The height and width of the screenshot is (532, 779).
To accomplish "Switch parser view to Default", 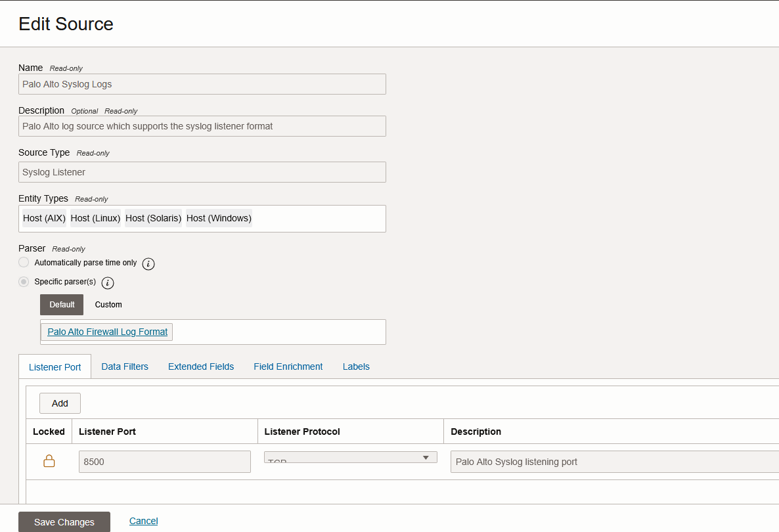I will 62,305.
